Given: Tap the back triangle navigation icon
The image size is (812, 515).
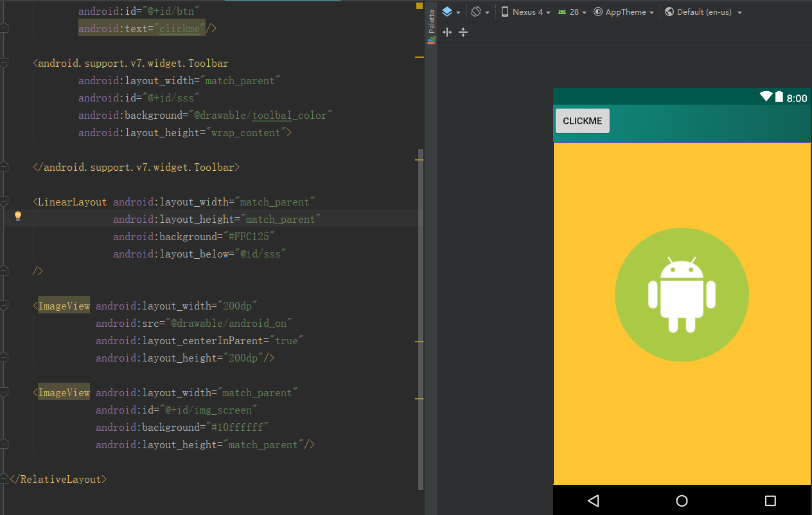Looking at the screenshot, I should click(x=594, y=500).
